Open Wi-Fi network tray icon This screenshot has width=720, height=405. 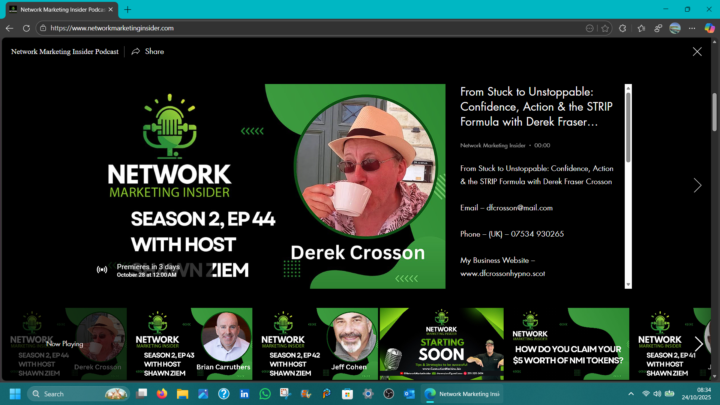[x=646, y=394]
